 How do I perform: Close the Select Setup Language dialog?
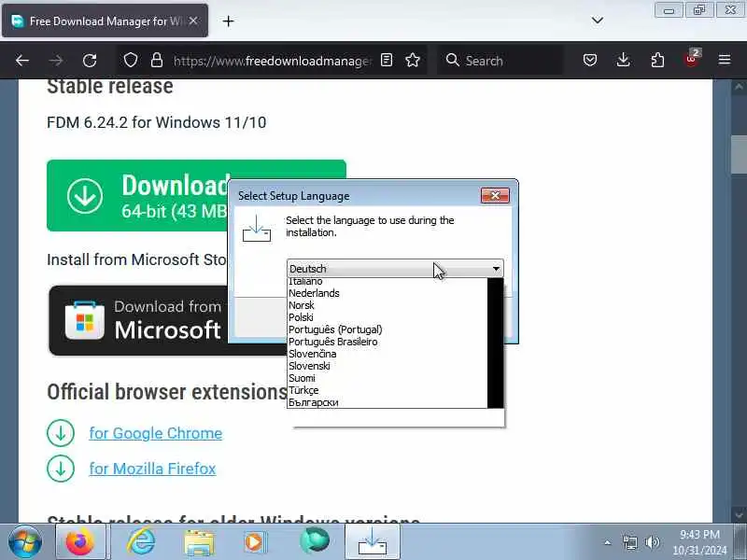tap(495, 195)
